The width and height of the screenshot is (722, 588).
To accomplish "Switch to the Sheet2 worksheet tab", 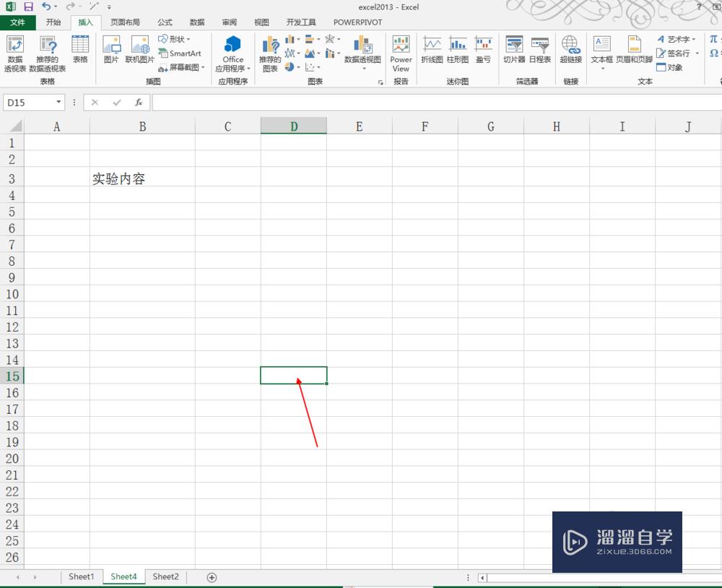I will tap(165, 576).
